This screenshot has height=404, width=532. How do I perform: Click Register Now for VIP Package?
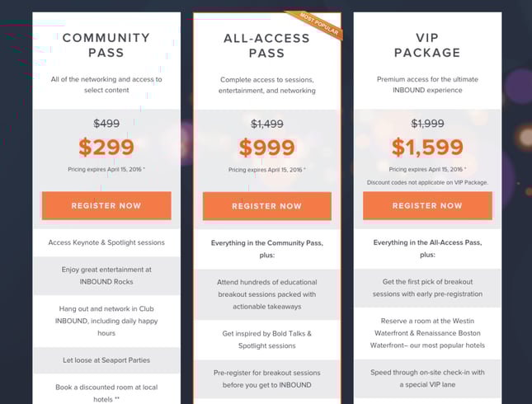point(427,205)
